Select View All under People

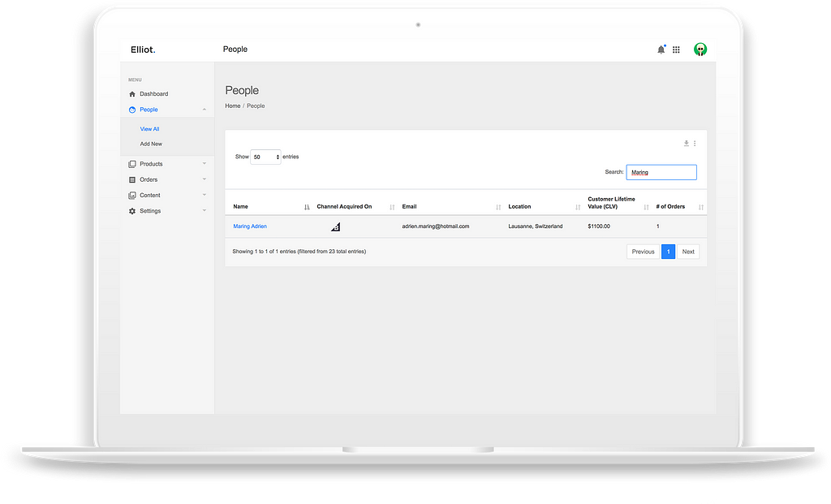click(149, 129)
